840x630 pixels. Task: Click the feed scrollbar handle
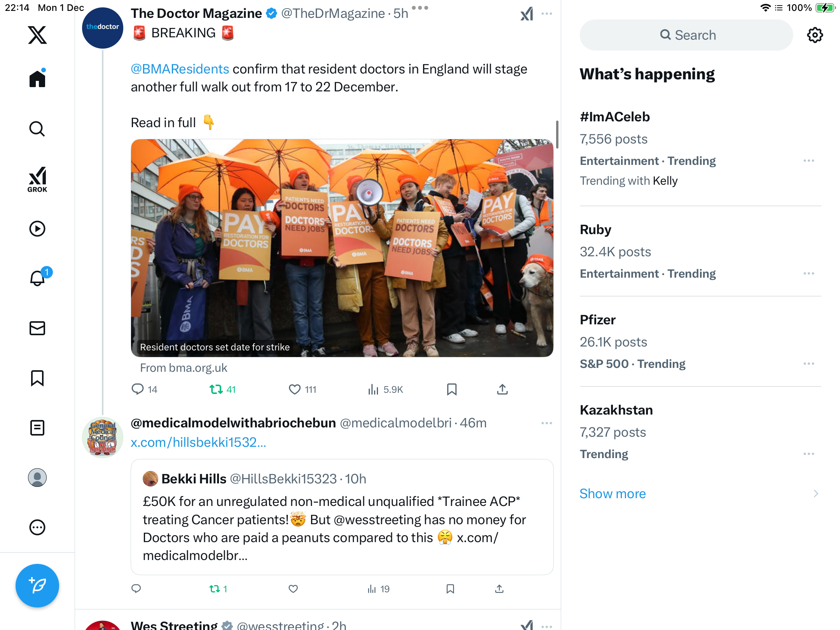pos(557,135)
